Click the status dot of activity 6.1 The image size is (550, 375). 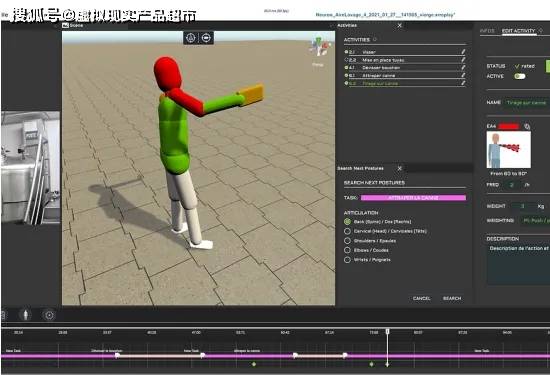pyautogui.click(x=346, y=75)
